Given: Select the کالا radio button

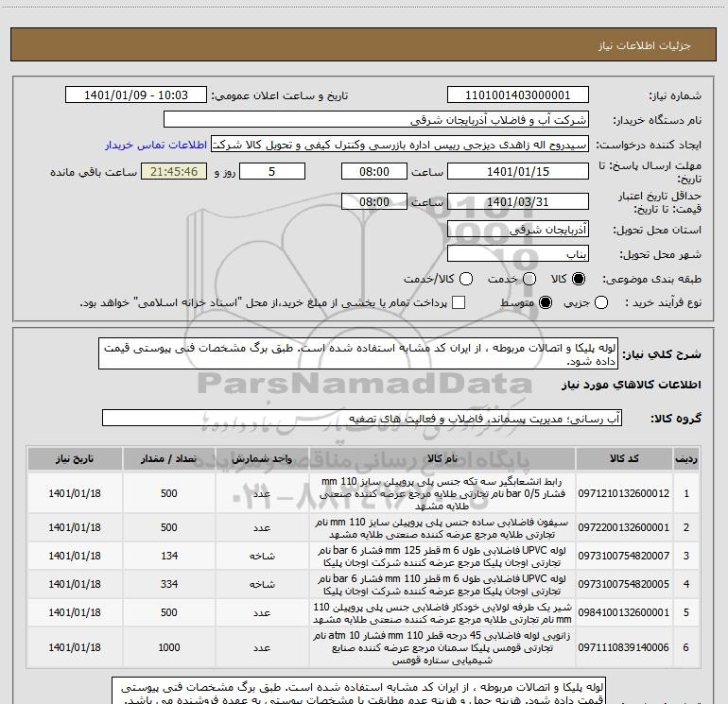Looking at the screenshot, I should [x=579, y=279].
